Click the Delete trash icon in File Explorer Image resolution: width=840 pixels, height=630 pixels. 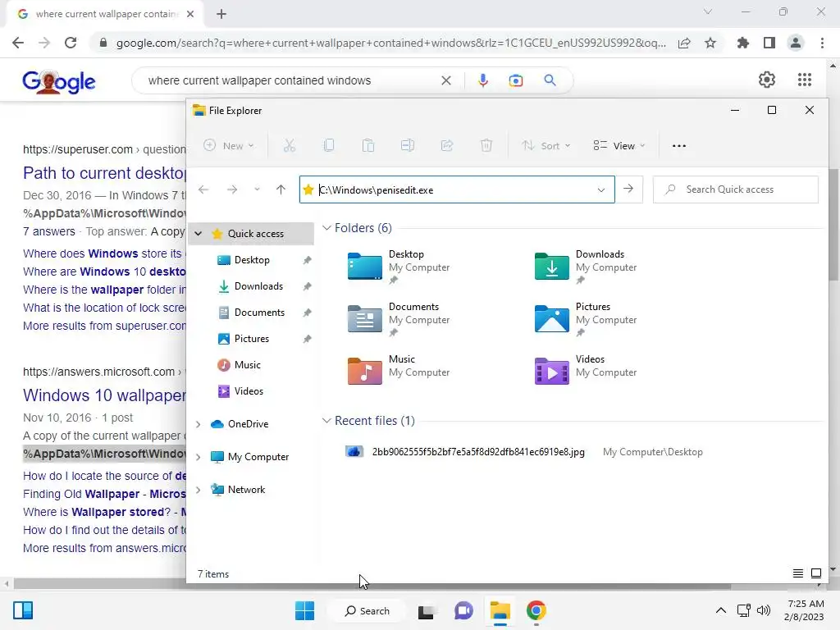[486, 146]
